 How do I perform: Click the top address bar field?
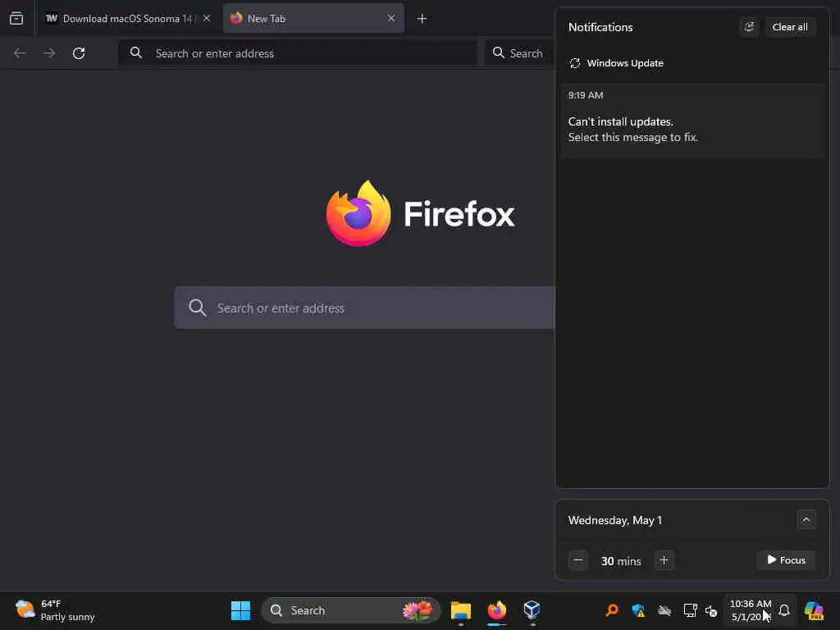pos(298,53)
